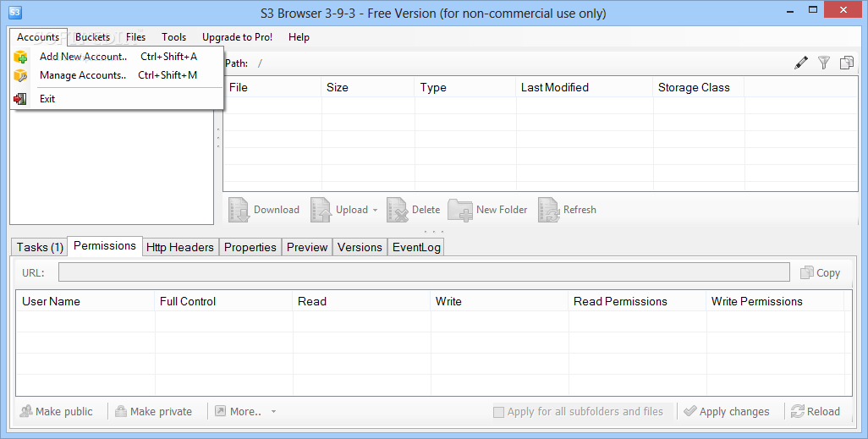Switch to the Preview tab

[307, 248]
